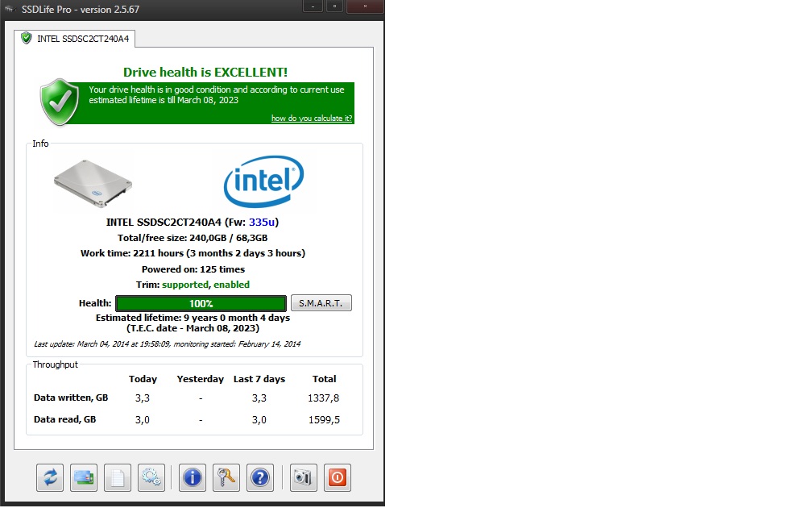The width and height of the screenshot is (812, 508).
Task: Click the blue info circle icon
Action: 193,477
